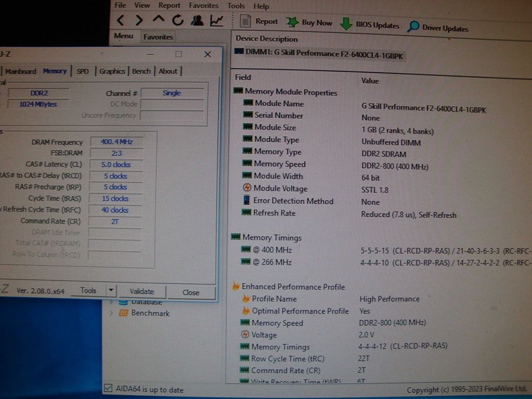Viewport: 532px width, 399px height.
Task: Select the Memory Type row
Action: pos(324,153)
